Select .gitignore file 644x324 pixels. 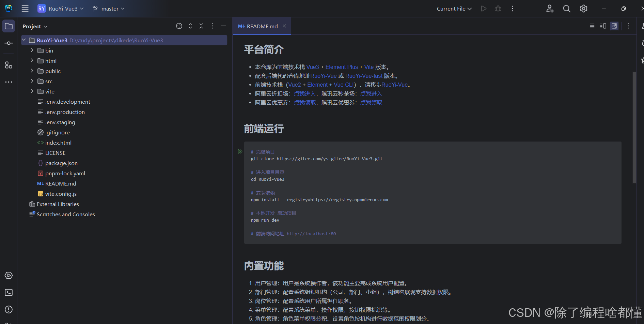pyautogui.click(x=53, y=132)
